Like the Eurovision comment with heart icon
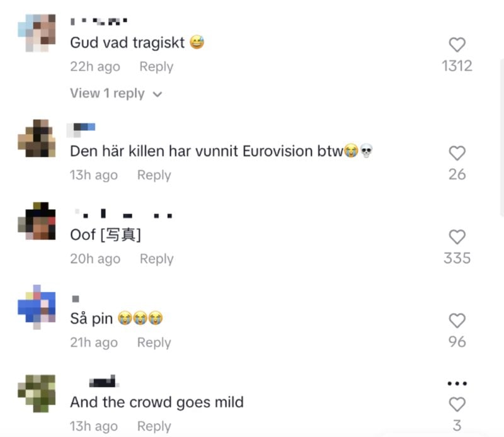Viewport: 504px width, 437px height. [457, 153]
